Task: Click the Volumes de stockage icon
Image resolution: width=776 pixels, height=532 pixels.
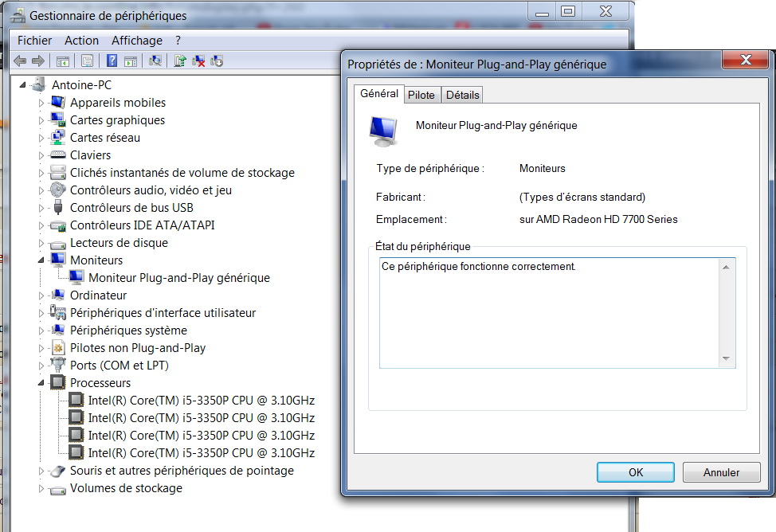Action: [58, 489]
